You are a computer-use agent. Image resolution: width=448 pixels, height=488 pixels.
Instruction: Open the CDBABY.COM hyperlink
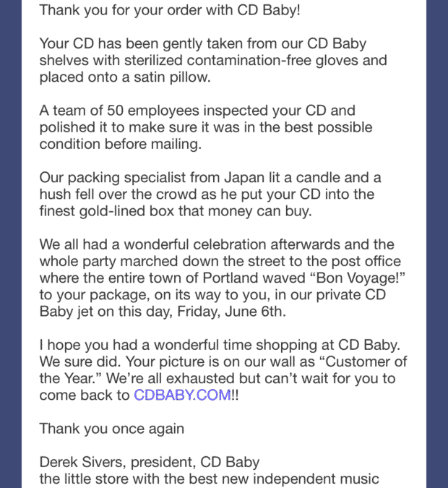pyautogui.click(x=182, y=395)
